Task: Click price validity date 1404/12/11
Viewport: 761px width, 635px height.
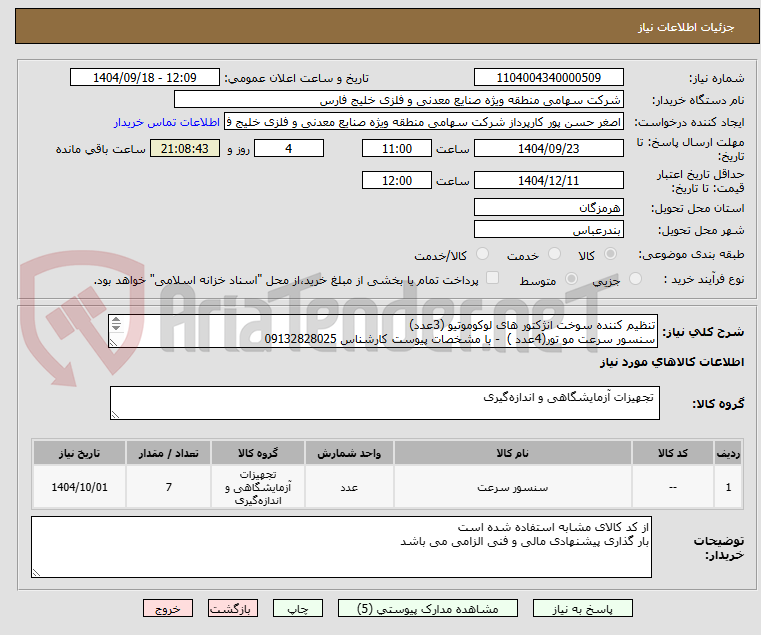Action: point(548,181)
